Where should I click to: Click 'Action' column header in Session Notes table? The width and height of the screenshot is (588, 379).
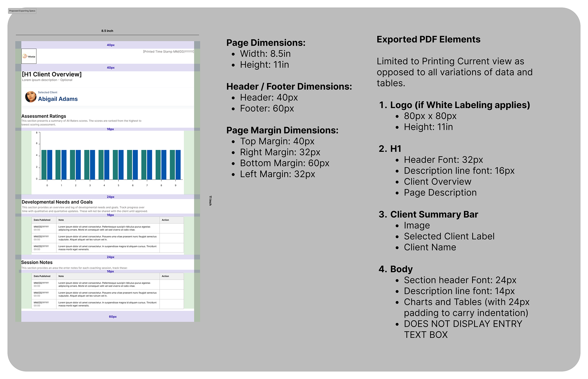point(165,276)
